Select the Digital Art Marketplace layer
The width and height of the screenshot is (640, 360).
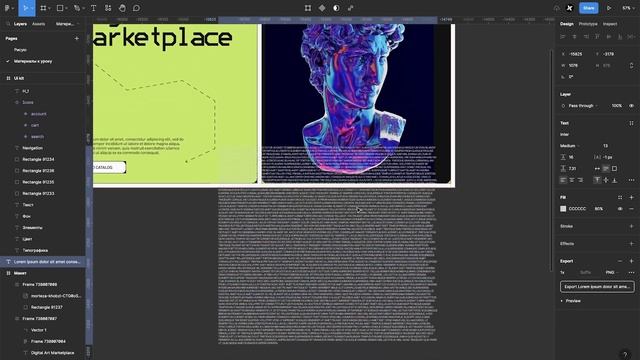tap(53, 353)
